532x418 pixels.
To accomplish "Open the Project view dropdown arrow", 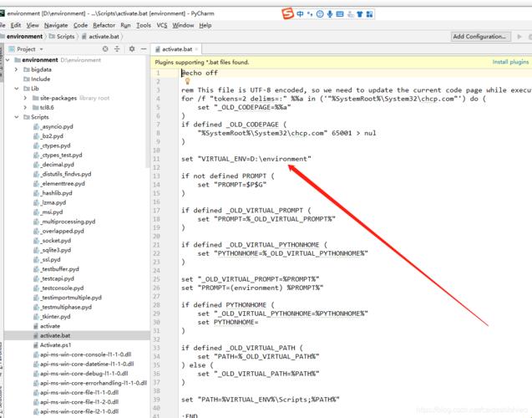I will (42, 49).
